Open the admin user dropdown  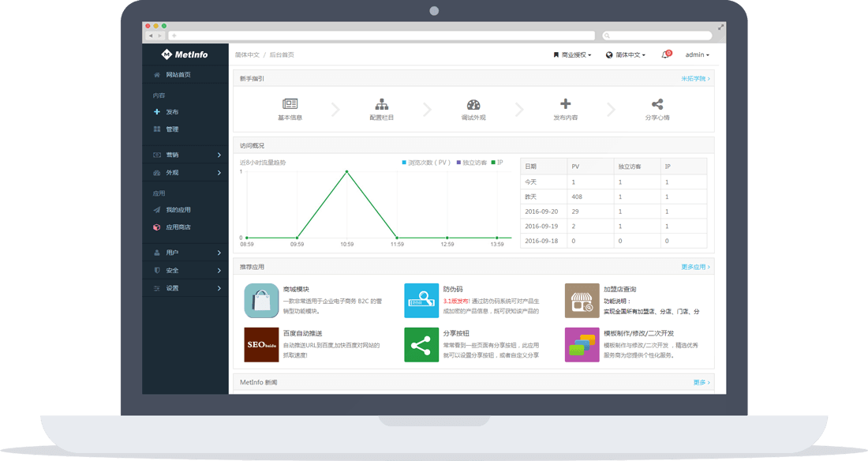[697, 55]
